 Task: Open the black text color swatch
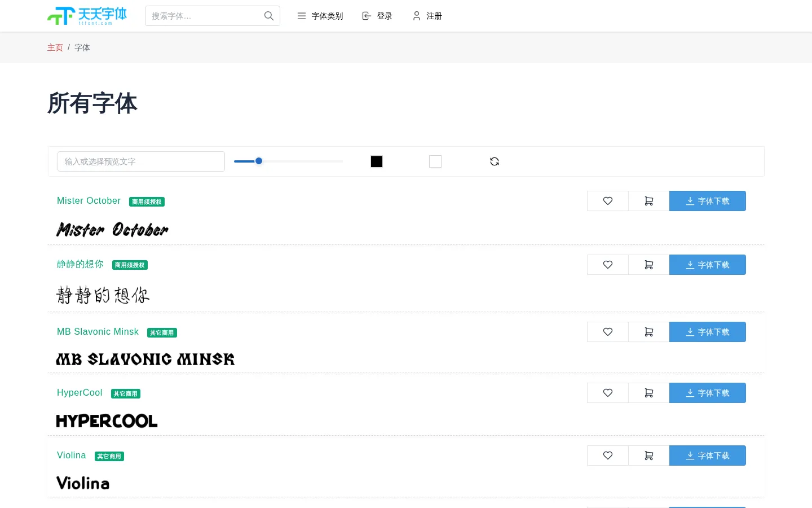[x=377, y=161]
